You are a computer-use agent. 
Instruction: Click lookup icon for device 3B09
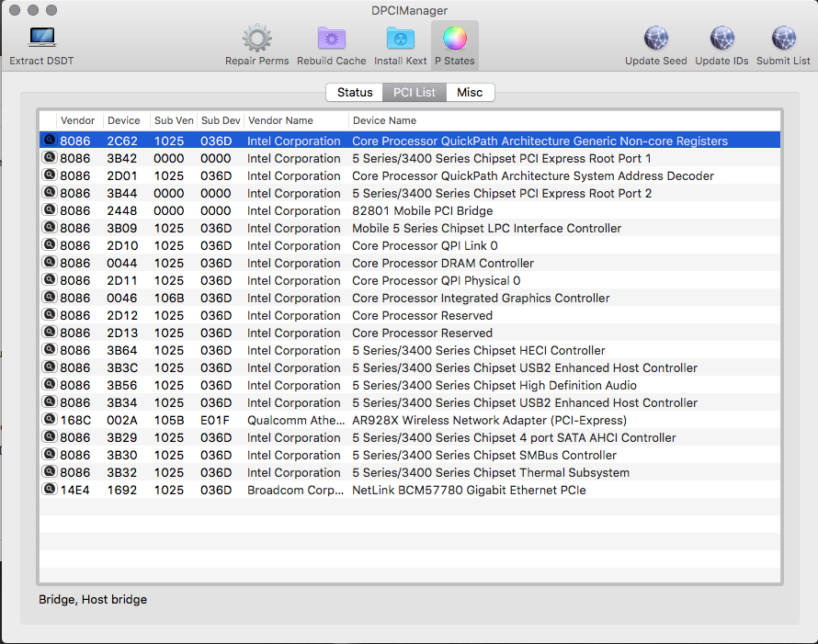pyautogui.click(x=49, y=227)
